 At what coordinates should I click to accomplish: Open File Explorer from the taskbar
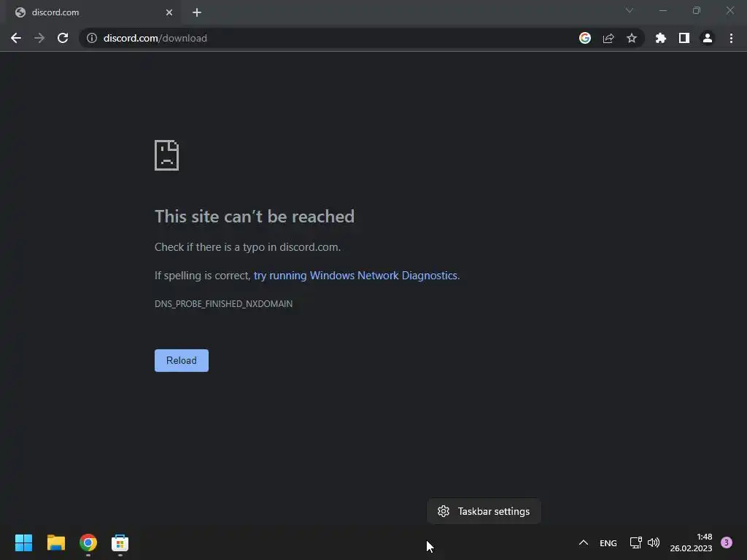pos(55,542)
